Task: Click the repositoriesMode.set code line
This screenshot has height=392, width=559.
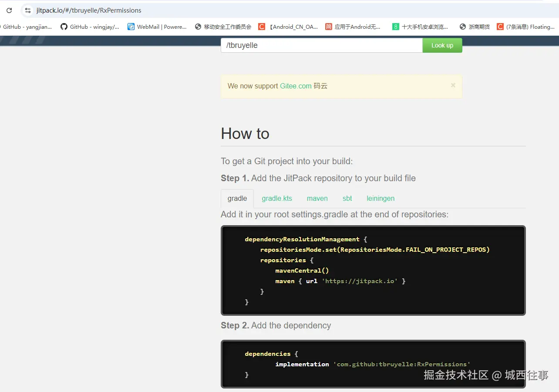Action: 375,250
